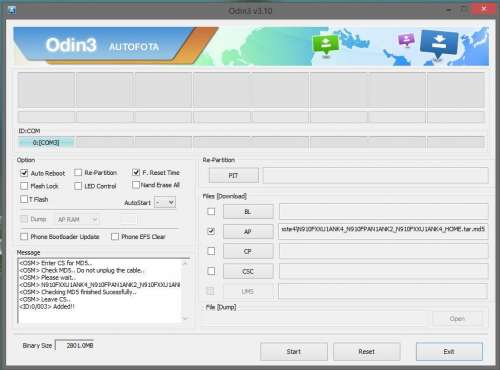Viewport: 500px width, 370px height.
Task: Click the BL file path field
Action: [x=383, y=212]
